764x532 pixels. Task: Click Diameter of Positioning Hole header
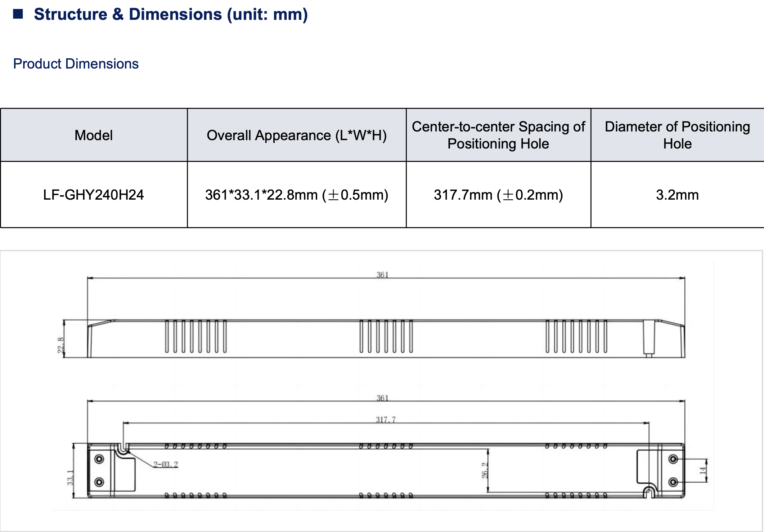pos(677,135)
